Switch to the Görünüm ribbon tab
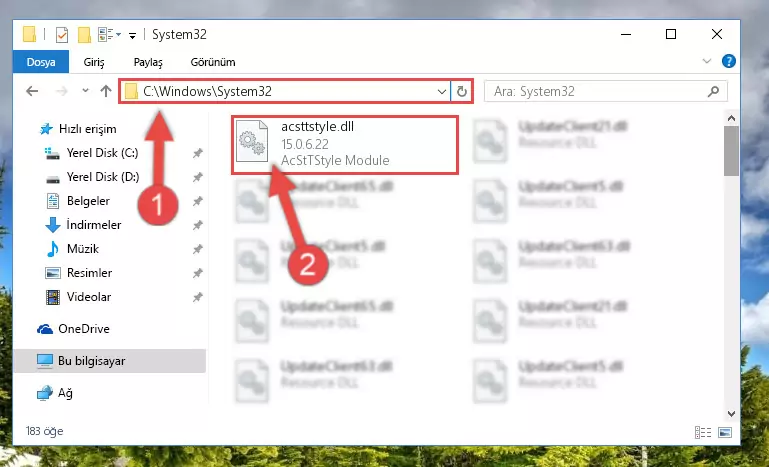The width and height of the screenshot is (769, 467). pos(213,62)
